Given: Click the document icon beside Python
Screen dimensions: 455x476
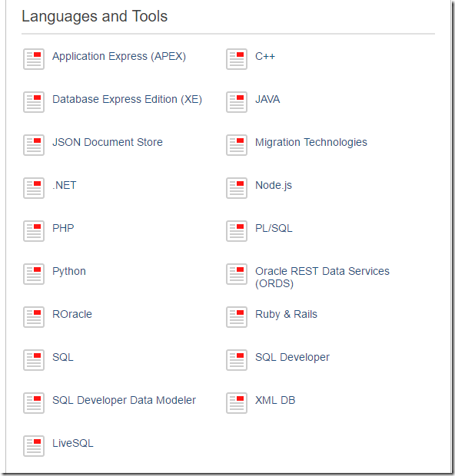Looking at the screenshot, I should [34, 274].
